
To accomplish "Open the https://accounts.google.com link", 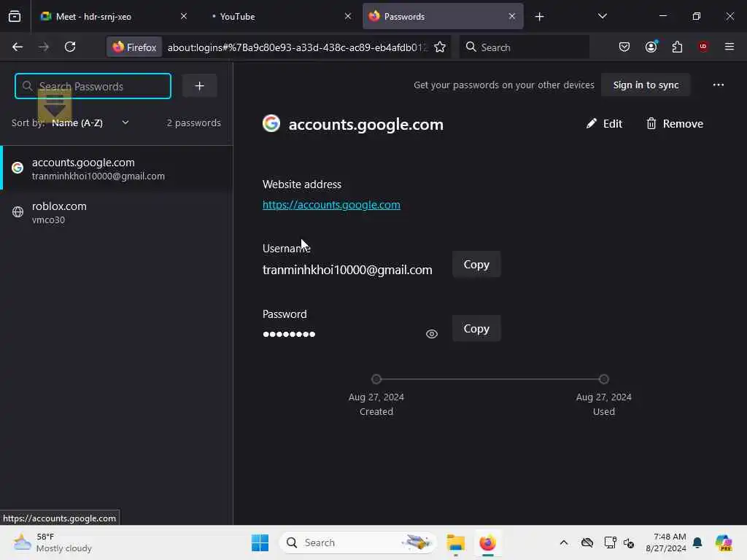I will 331,205.
